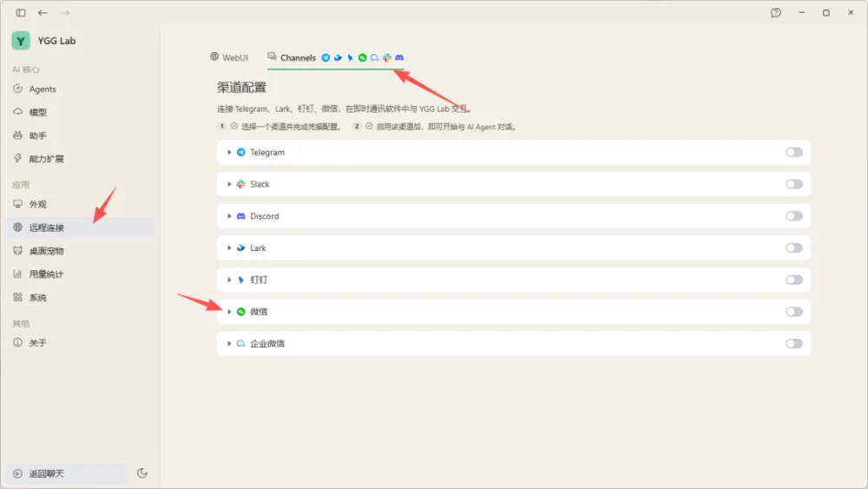Toggle the sidebar panel icon

21,13
